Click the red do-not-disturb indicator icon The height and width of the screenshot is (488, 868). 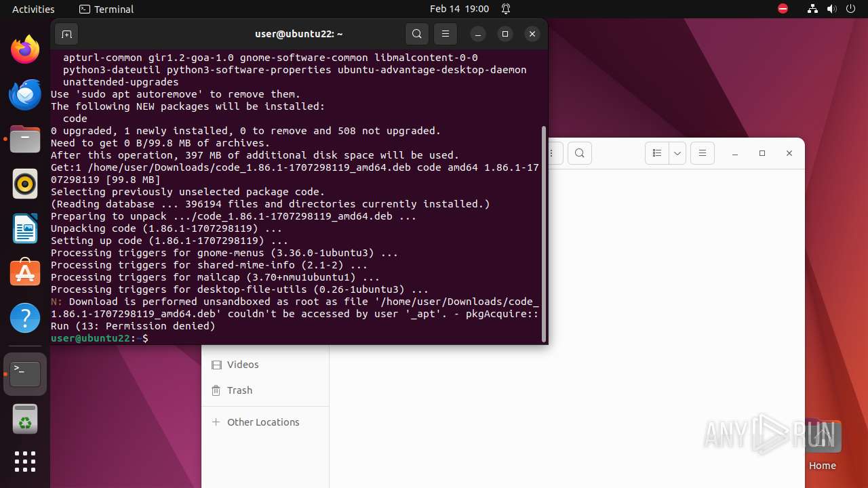(x=783, y=9)
